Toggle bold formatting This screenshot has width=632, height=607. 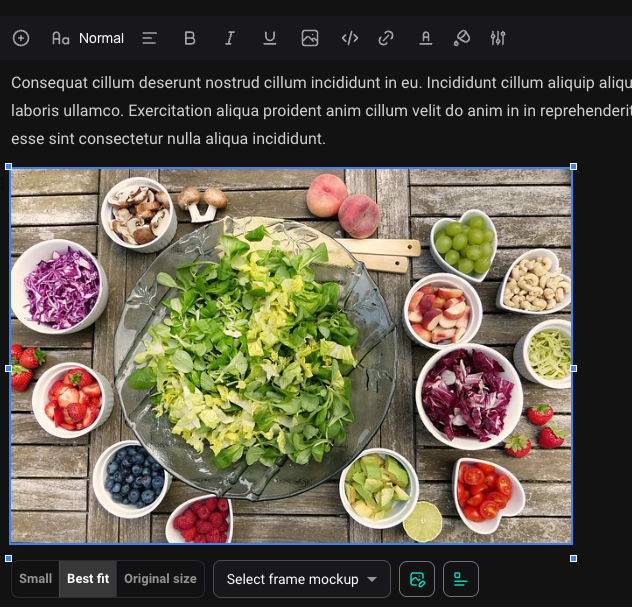190,38
